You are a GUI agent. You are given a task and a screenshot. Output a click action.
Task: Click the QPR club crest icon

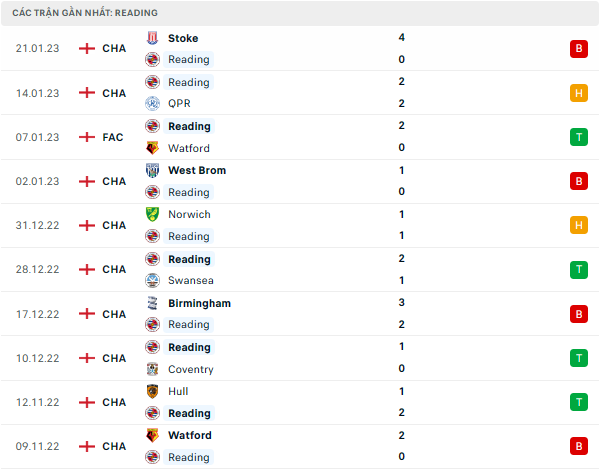[x=152, y=104]
